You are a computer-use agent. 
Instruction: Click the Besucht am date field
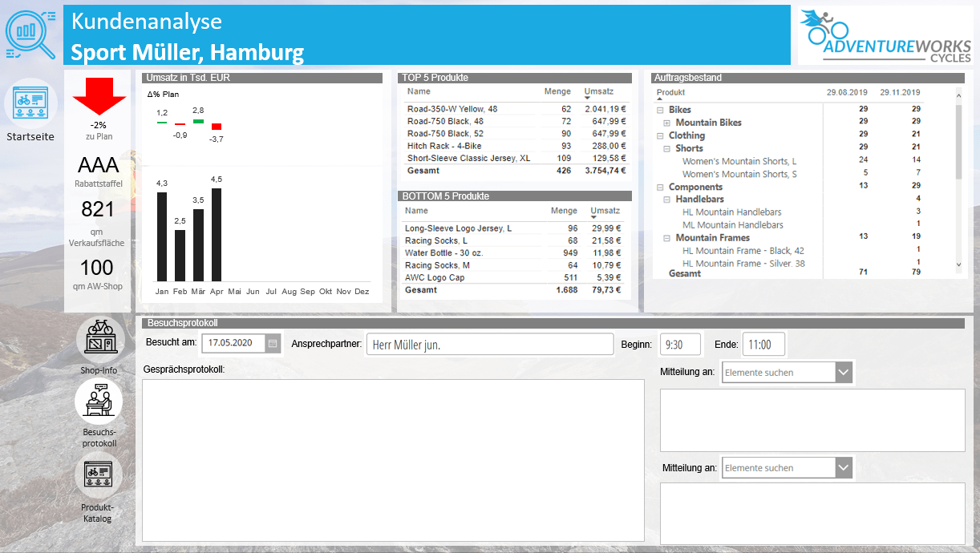coord(233,343)
